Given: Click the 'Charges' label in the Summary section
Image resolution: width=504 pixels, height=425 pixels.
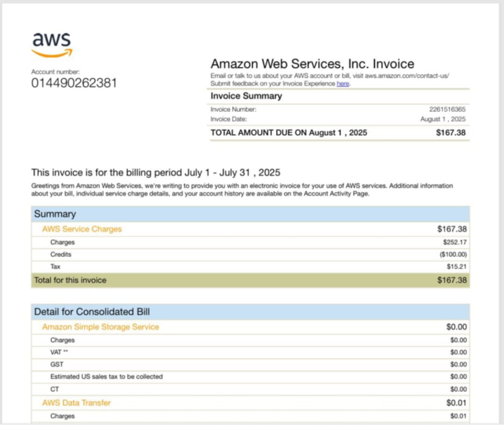Looking at the screenshot, I should pyautogui.click(x=63, y=242).
